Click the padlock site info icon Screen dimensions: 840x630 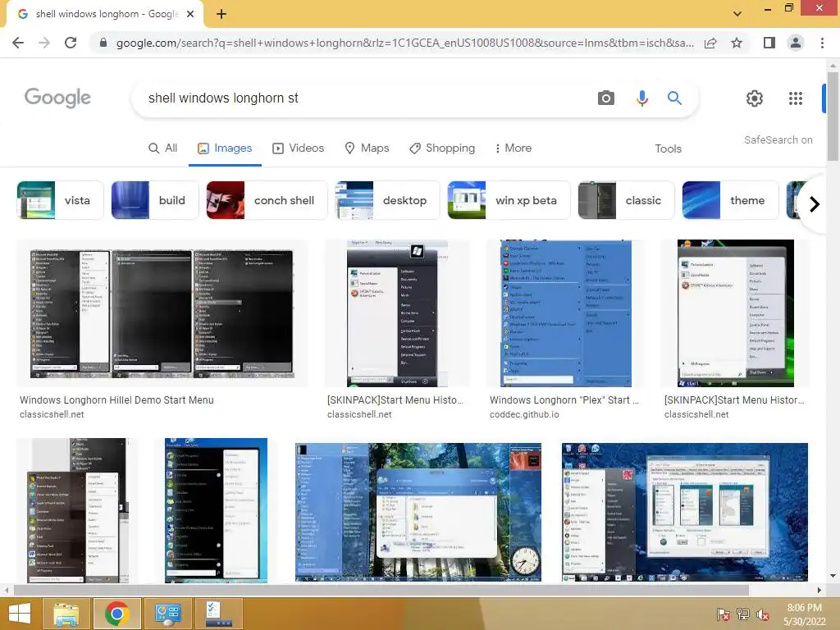click(103, 43)
